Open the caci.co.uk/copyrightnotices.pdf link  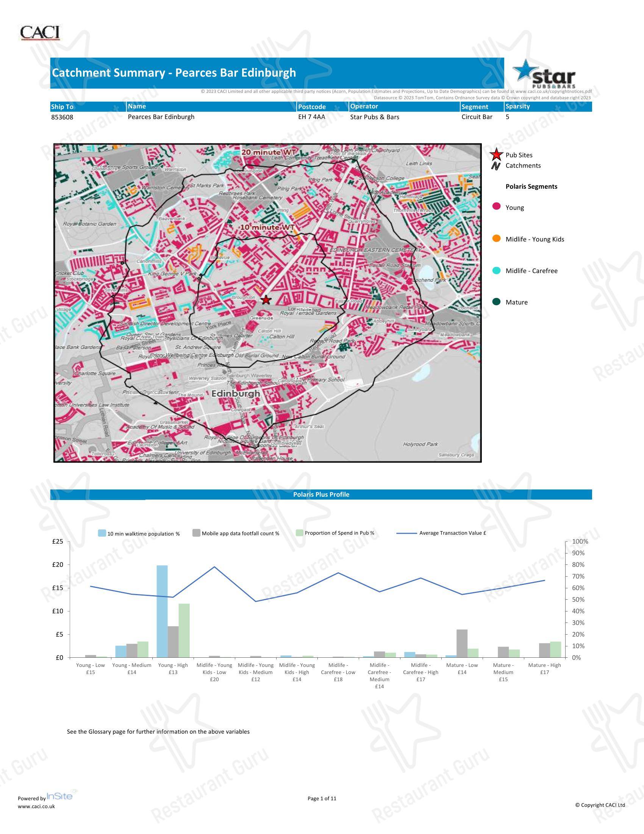pos(553,92)
